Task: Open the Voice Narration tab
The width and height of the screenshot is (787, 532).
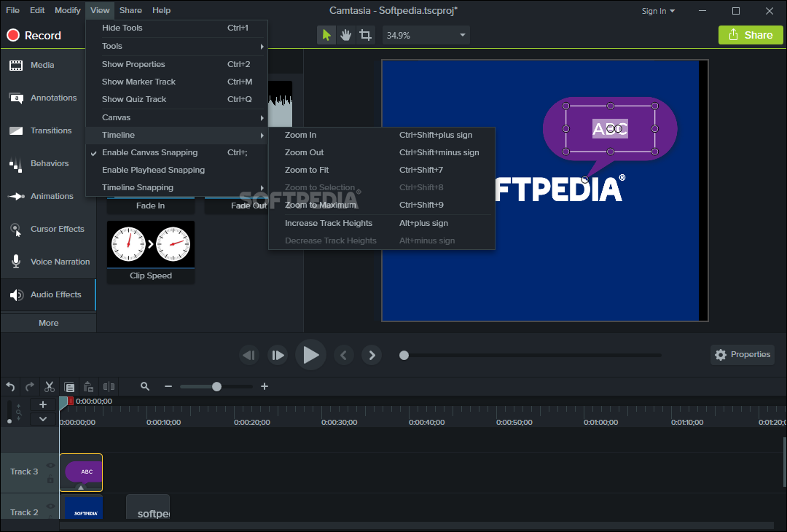Action: coord(48,262)
